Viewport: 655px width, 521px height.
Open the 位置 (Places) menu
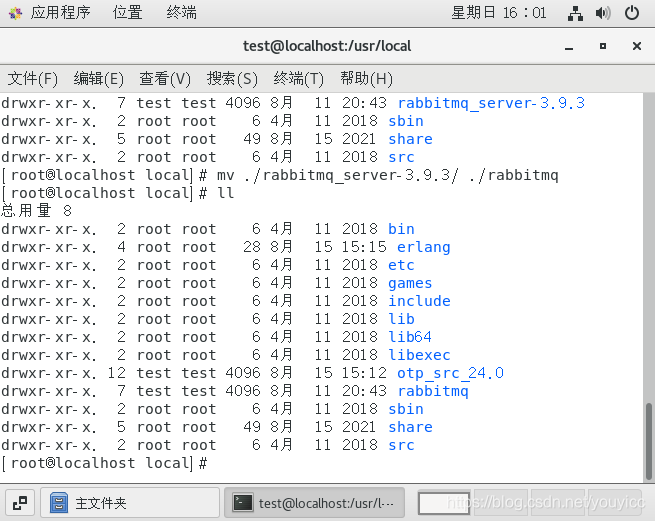tap(127, 13)
